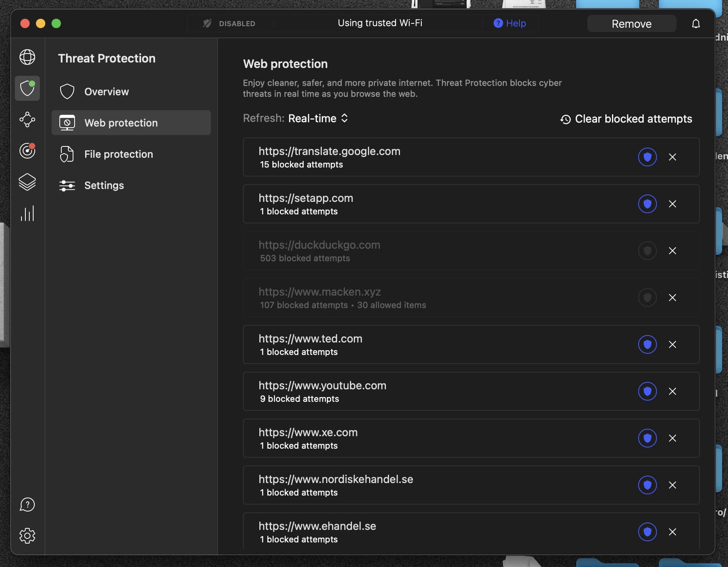Click the https://www.nordiskehandel.se URL text
Screen dimensions: 728x567
click(336, 479)
